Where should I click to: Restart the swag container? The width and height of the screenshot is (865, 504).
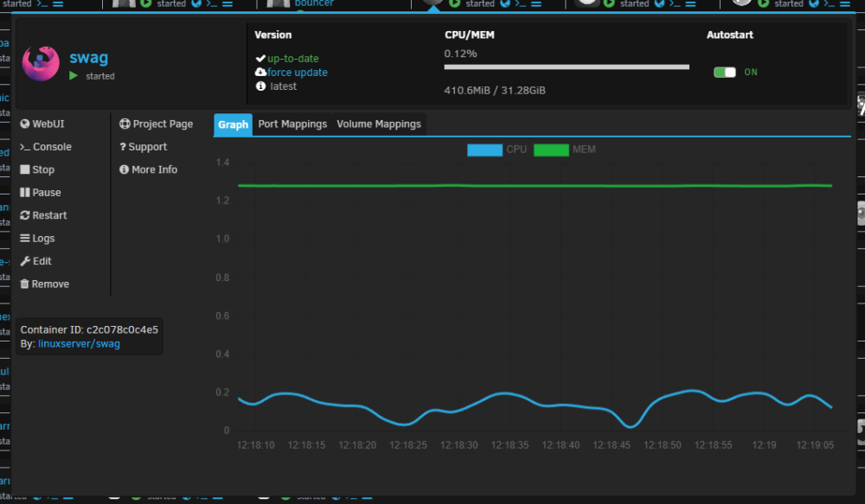click(43, 215)
